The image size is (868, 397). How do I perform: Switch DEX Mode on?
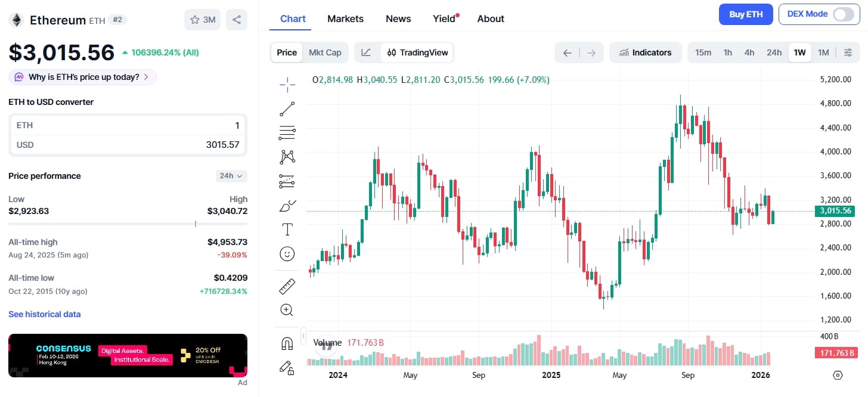pos(843,14)
